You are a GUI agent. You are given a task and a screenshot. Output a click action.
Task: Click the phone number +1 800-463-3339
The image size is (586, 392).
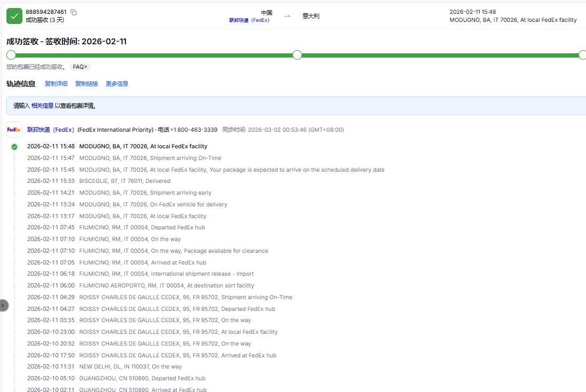(x=194, y=130)
